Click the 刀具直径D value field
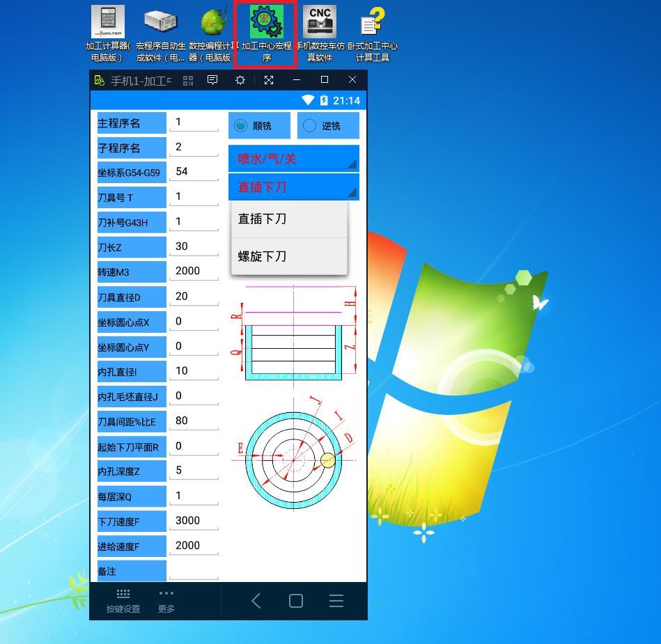This screenshot has height=644, width=661. point(194,297)
